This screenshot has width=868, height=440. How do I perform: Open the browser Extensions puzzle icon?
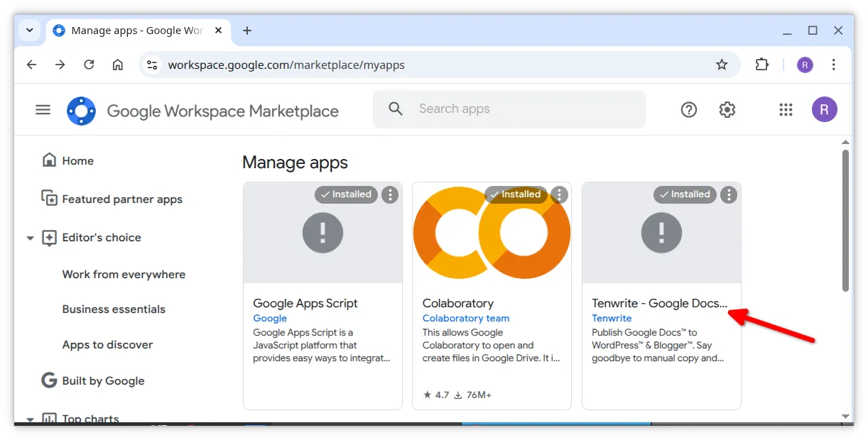tap(761, 65)
